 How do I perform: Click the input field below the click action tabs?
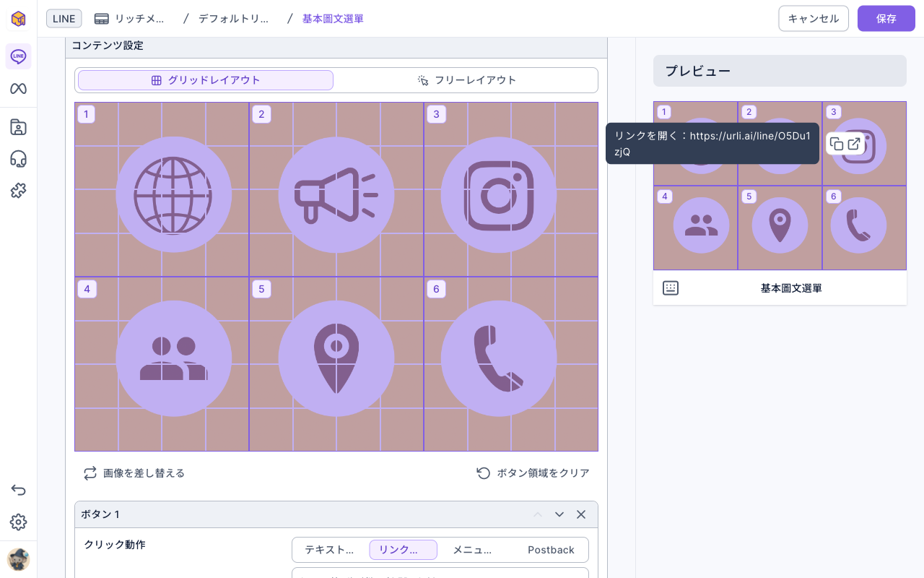click(x=440, y=573)
